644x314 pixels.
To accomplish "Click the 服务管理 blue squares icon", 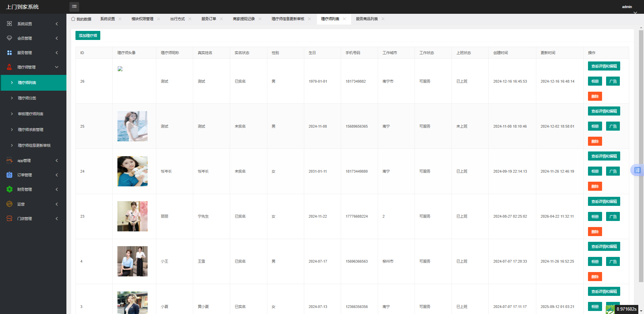I will (9, 53).
